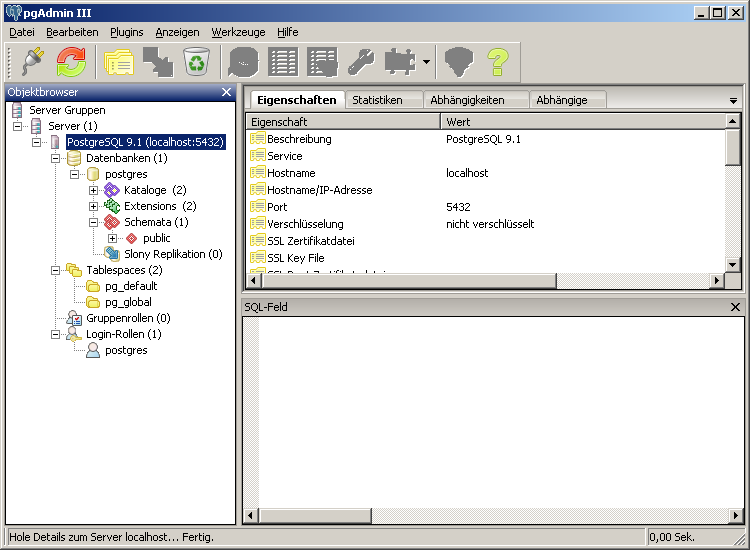Viewport: 750px width, 550px height.
Task: Select the SSL Key File property row
Action: pos(486,258)
